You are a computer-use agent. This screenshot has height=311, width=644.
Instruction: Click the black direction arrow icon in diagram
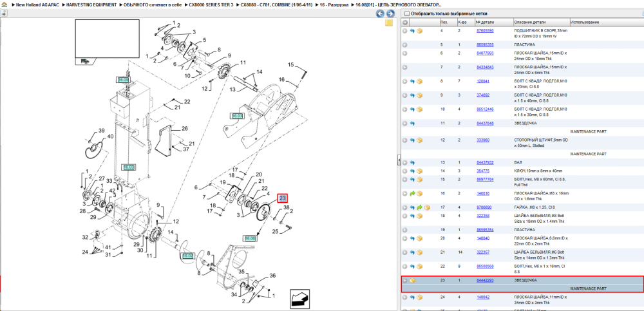coord(299,299)
